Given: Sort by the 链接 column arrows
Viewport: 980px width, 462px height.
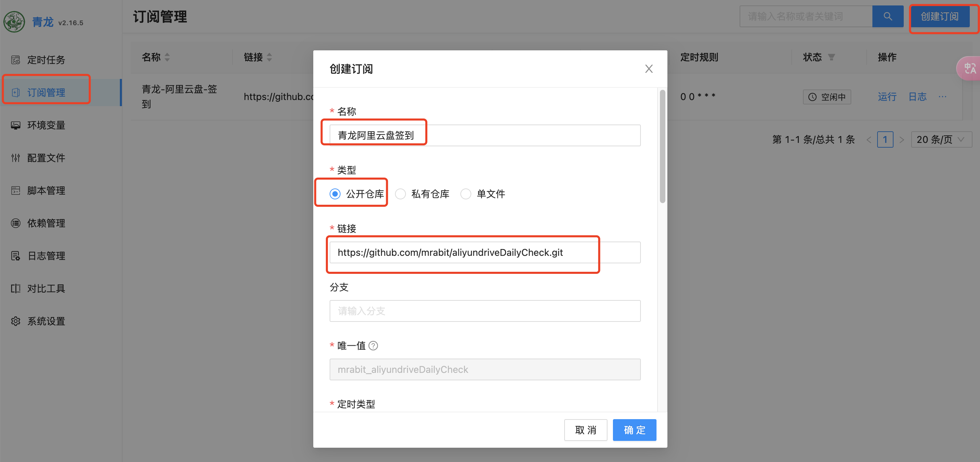Looking at the screenshot, I should [269, 57].
